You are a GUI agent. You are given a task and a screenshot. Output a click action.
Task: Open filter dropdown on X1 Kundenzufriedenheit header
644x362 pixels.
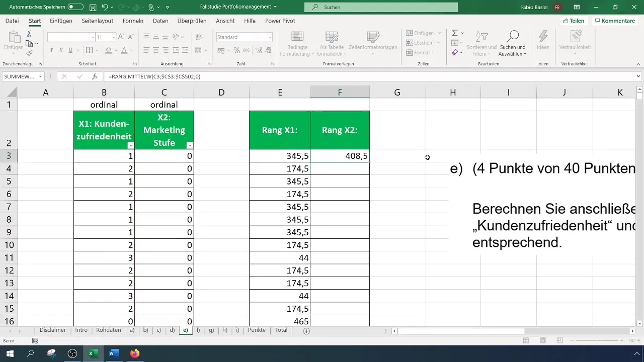pos(130,145)
